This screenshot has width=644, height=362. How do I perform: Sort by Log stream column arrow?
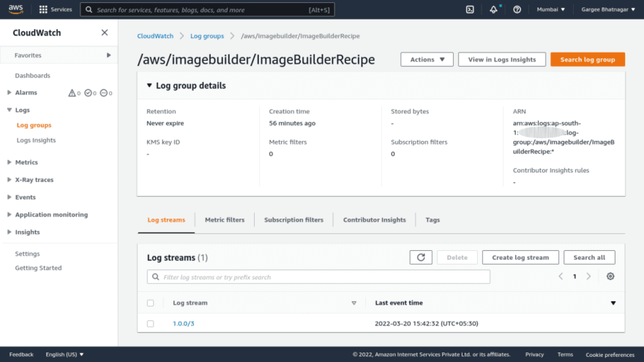tap(353, 303)
